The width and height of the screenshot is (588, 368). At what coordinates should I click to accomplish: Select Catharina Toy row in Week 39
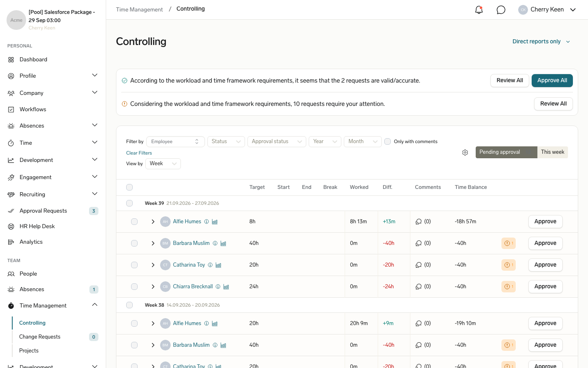tap(134, 265)
